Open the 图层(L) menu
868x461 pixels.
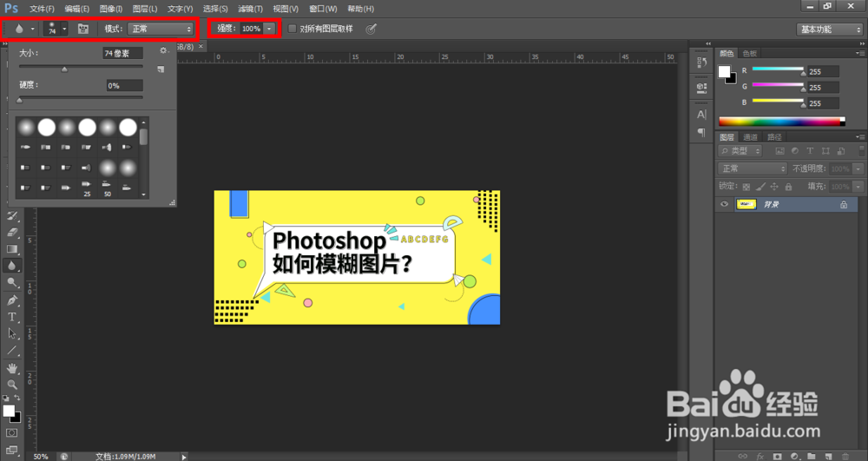(145, 9)
